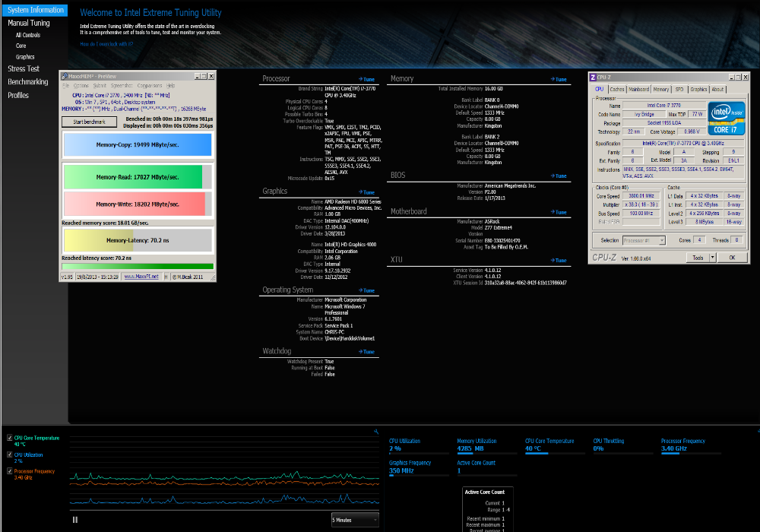Toggle Processor Frequency graph checkbox

pyautogui.click(x=10, y=471)
